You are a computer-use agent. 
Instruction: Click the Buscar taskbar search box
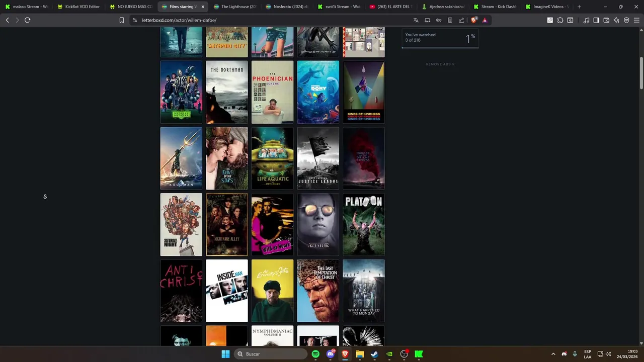point(271,354)
